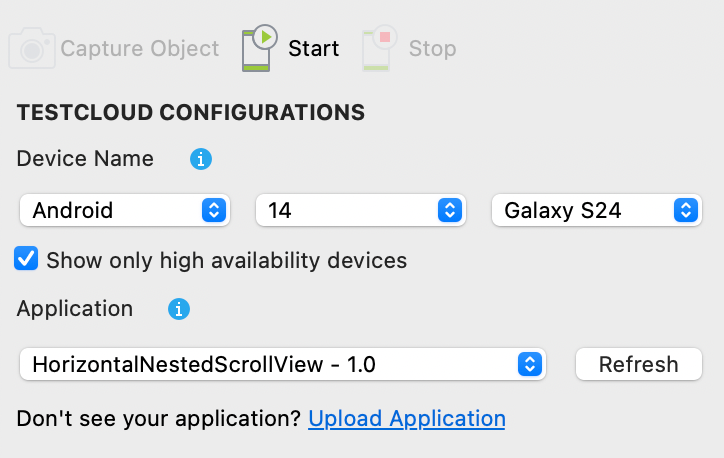
Task: Click the green Start play icon
Action: coord(257,48)
